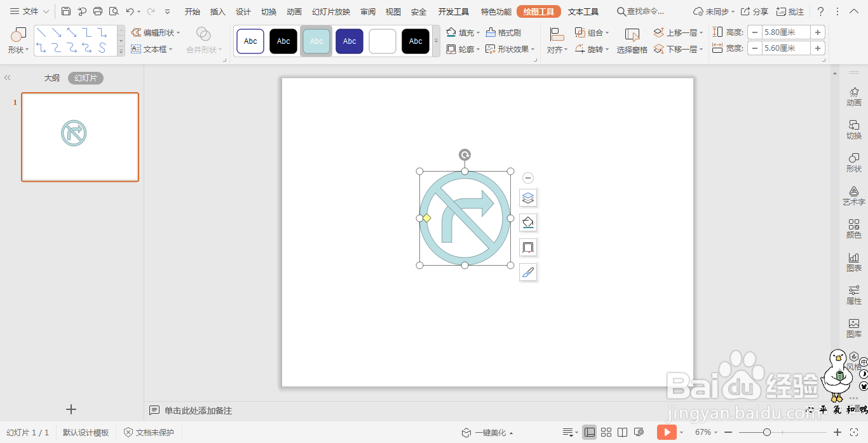Select normal view toggle in status bar
This screenshot has width=868, height=443.
590,432
